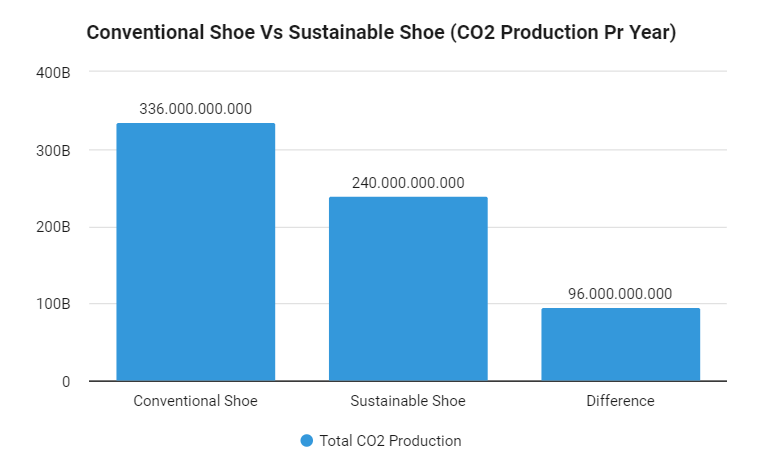Image resolution: width=763 pixels, height=468 pixels.
Task: Select the Sustainable Shoe axis label
Action: [x=408, y=401]
